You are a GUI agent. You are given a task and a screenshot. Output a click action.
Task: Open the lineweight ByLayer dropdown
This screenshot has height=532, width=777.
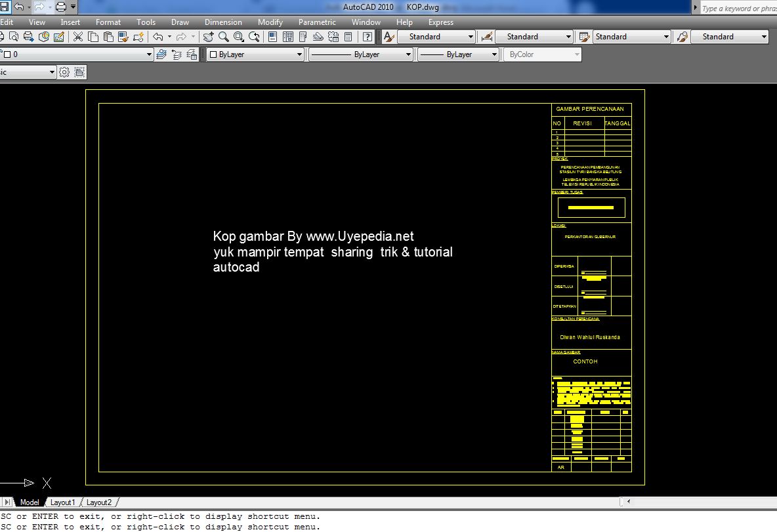tap(458, 54)
